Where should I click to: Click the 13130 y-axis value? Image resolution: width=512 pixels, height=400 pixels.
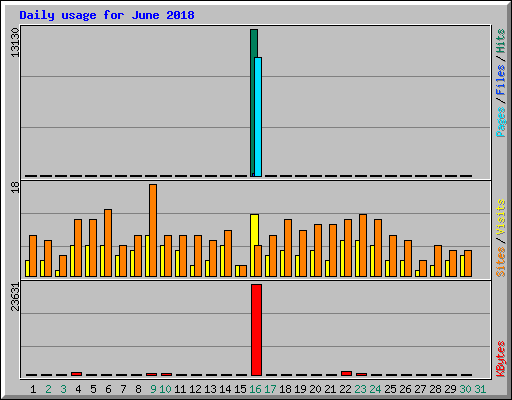pos(15,43)
